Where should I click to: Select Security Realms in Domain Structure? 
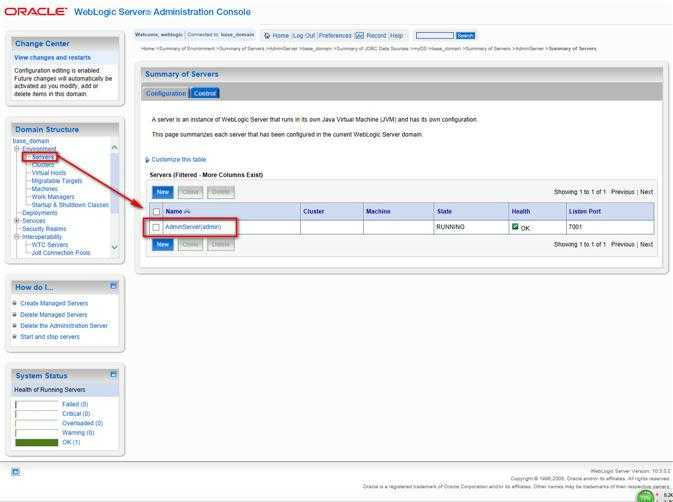click(44, 229)
